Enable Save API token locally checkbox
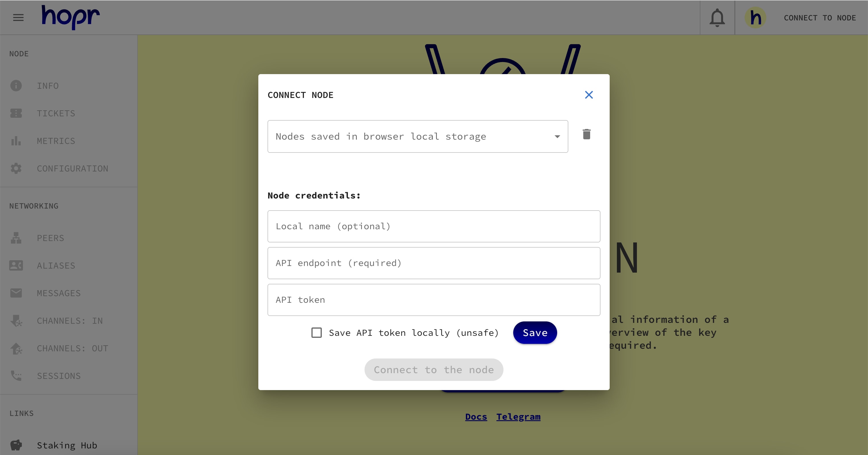Image resolution: width=868 pixels, height=455 pixels. coord(316,333)
